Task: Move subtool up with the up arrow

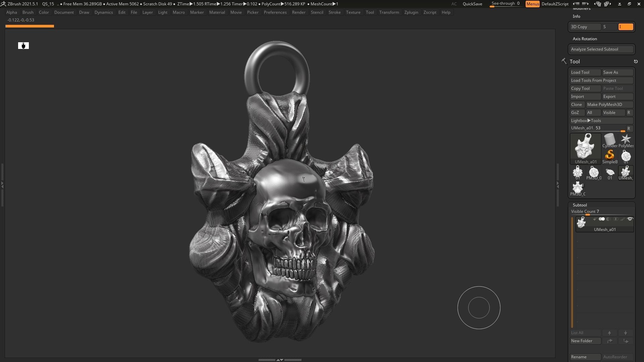Action: (609, 333)
